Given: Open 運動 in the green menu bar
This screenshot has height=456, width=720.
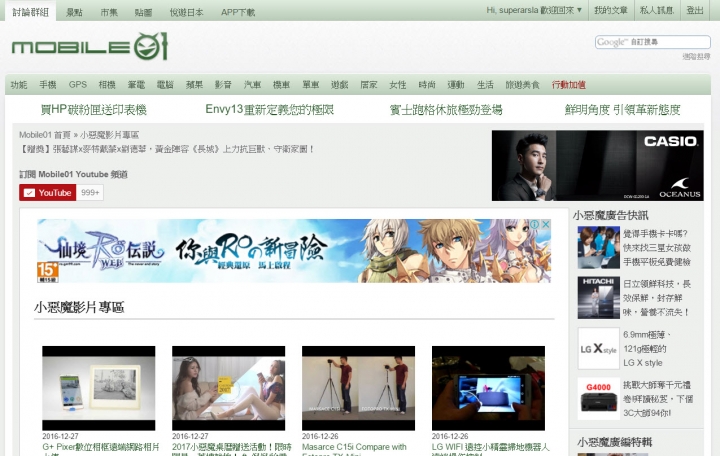Looking at the screenshot, I should tap(456, 84).
